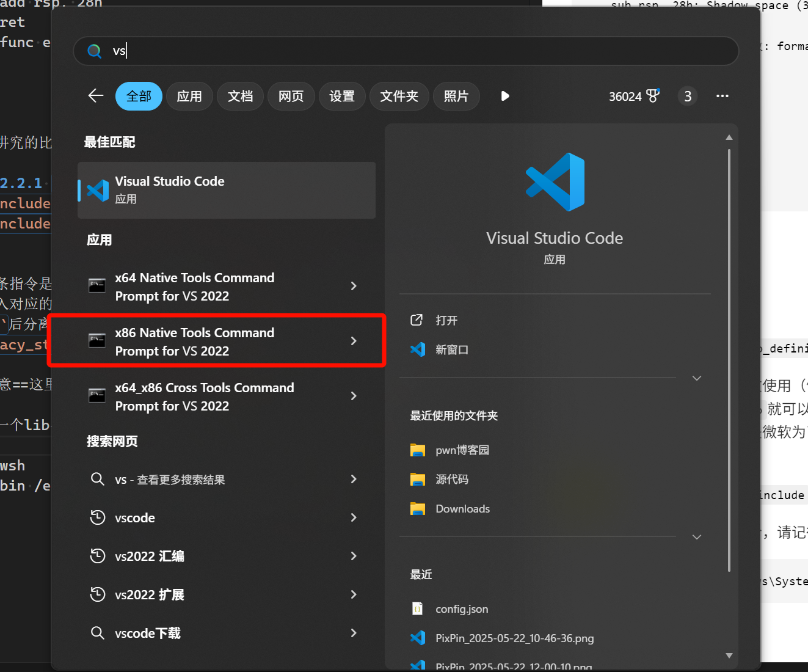Click the 最佳匹配 section heading
Viewport: 808px width, 672px height.
click(x=110, y=142)
